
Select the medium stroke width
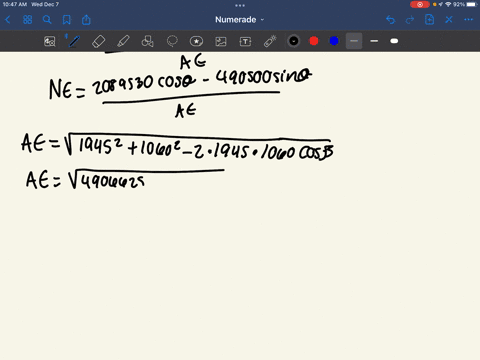(374, 41)
